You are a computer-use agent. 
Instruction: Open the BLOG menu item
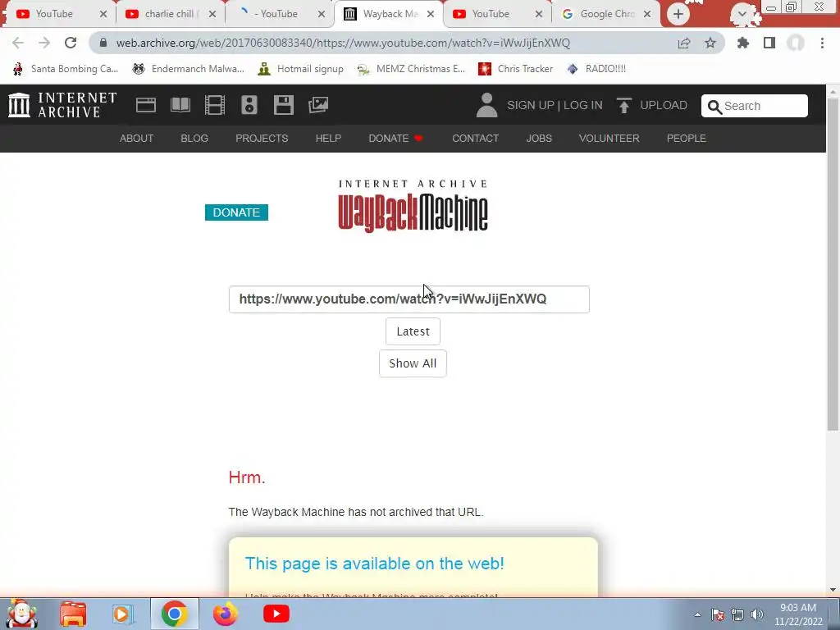tap(194, 138)
